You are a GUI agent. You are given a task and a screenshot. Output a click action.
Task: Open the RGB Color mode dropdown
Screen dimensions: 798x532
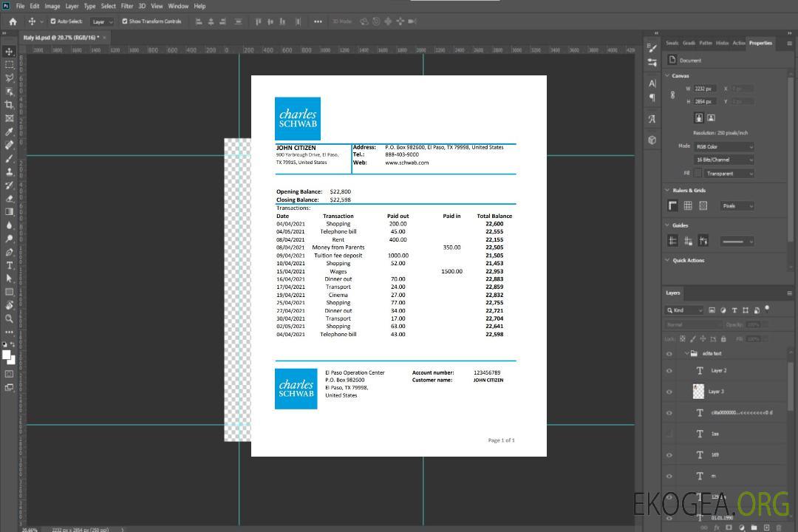[x=724, y=146]
